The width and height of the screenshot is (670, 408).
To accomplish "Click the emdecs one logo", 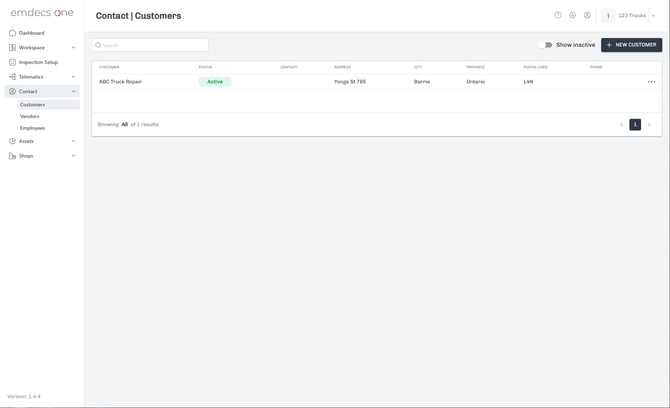I will pos(42,13).
